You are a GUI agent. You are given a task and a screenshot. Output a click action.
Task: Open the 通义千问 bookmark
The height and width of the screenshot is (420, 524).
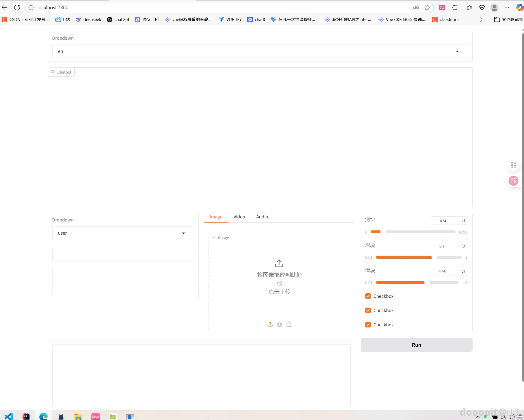(x=147, y=20)
